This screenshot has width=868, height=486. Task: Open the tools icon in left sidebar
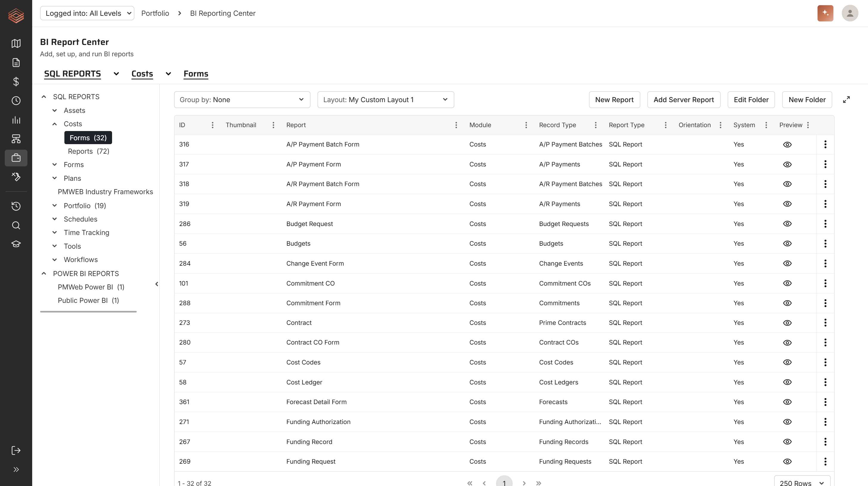(16, 177)
